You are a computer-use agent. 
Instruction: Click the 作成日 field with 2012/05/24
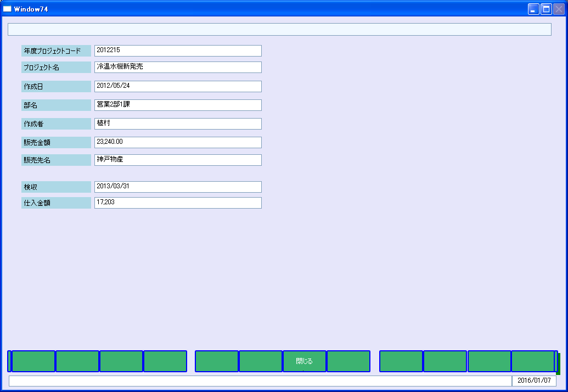point(178,86)
